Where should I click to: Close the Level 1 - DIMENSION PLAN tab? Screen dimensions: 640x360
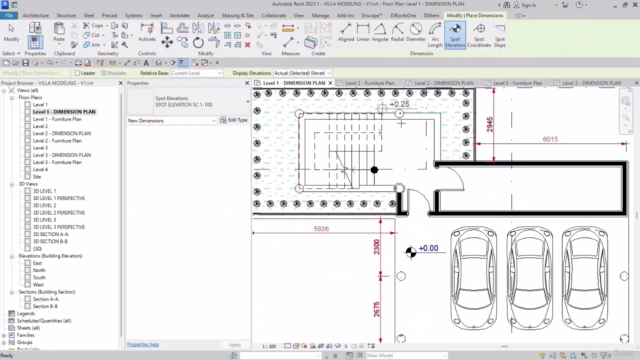pyautogui.click(x=330, y=83)
